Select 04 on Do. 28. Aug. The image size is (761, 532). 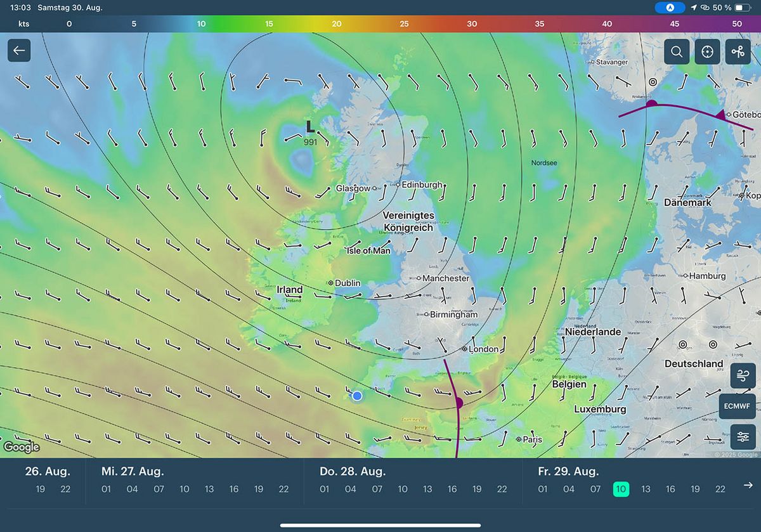click(x=350, y=489)
